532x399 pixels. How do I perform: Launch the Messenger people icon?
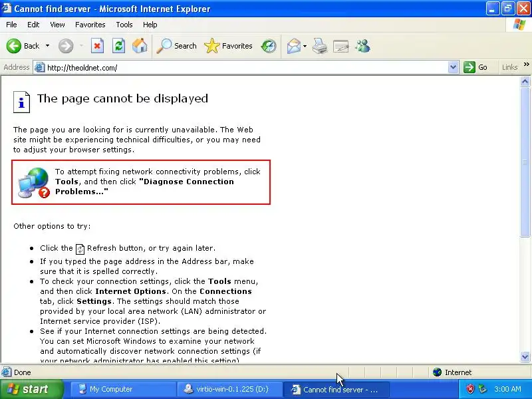coord(362,46)
